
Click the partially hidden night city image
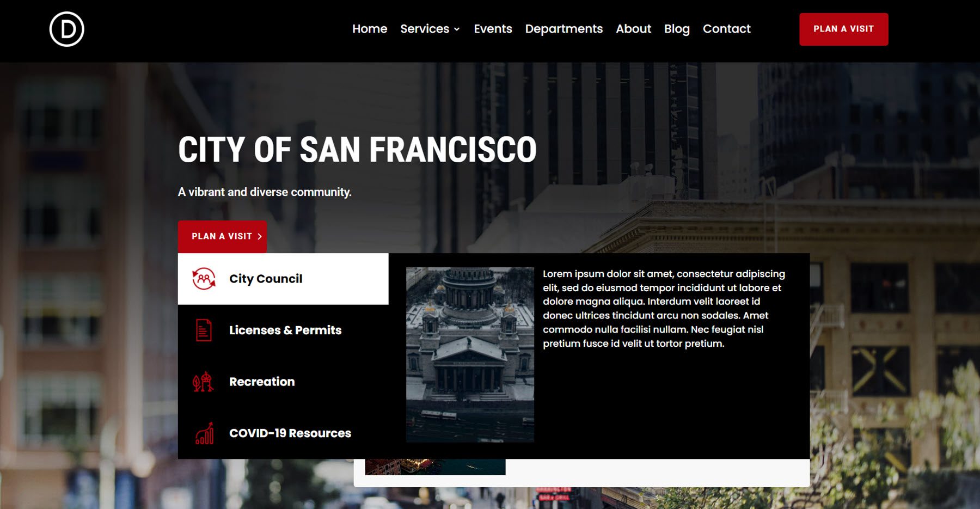pos(435,467)
